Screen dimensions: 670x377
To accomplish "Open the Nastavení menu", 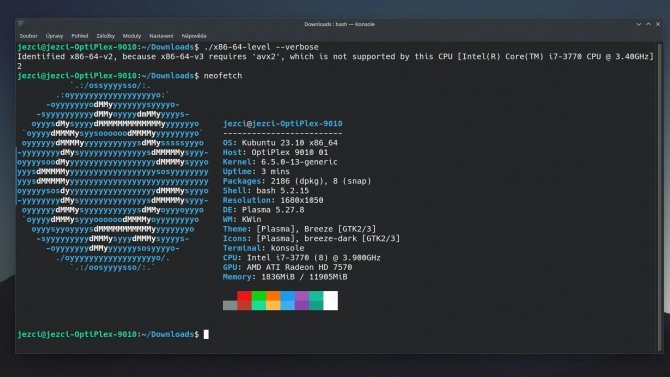I will coord(161,36).
